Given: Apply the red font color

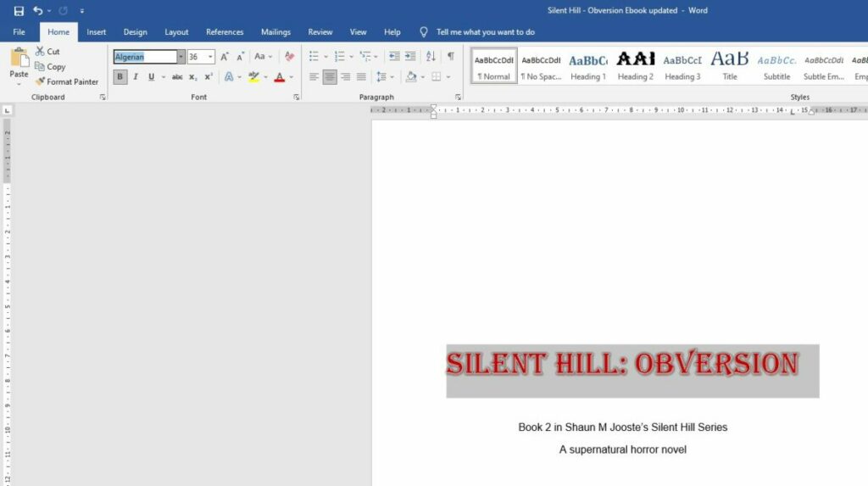Looking at the screenshot, I should [x=280, y=77].
